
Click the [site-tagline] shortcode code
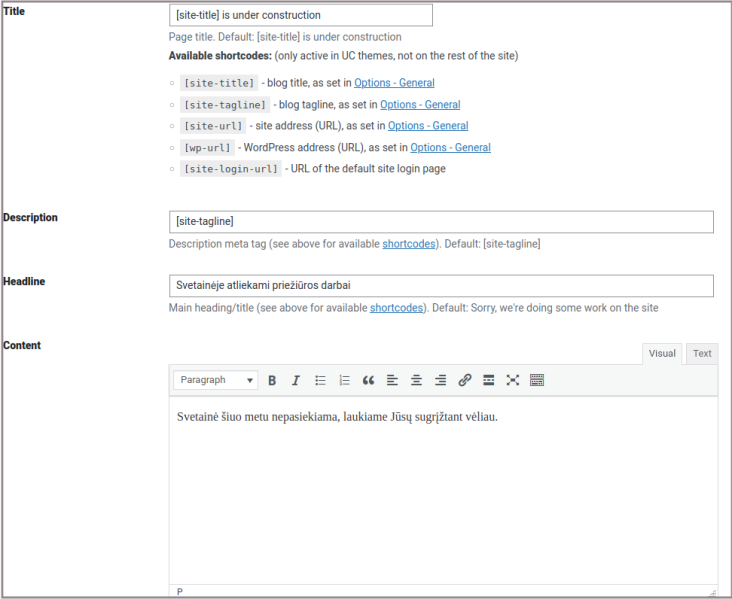point(225,105)
